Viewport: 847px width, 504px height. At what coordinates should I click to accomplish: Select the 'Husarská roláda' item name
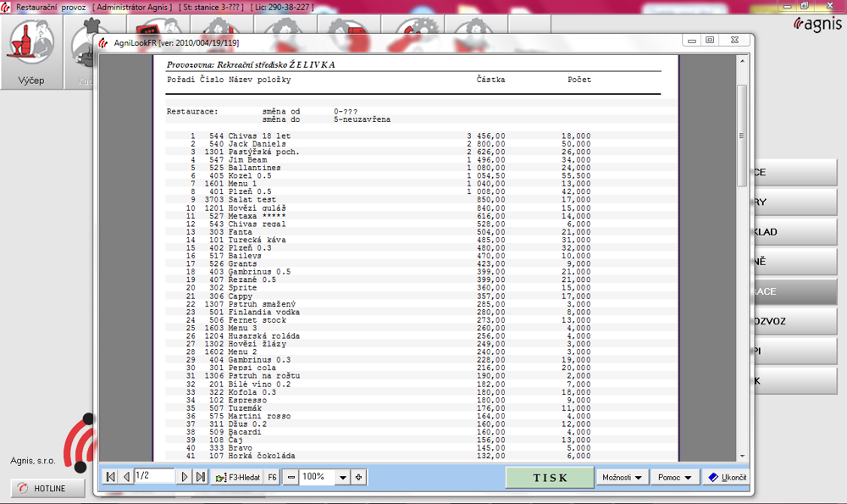263,336
